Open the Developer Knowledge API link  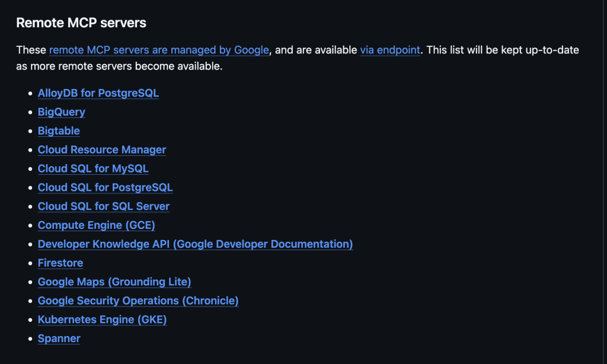coord(195,244)
